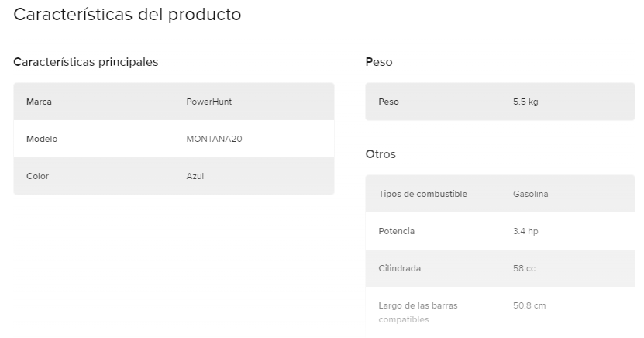This screenshot has height=338, width=644.
Task: Click the Gasolina fuel type value
Action: click(x=530, y=194)
